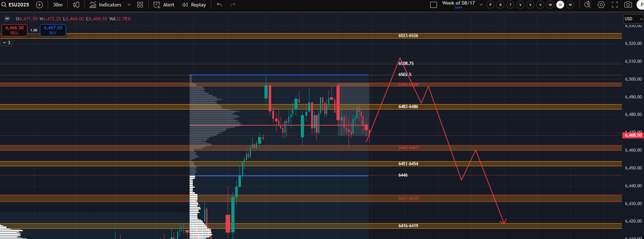Open the layout manage dropdown chevron
Viewport: 644px width, 239px height.
[481, 5]
